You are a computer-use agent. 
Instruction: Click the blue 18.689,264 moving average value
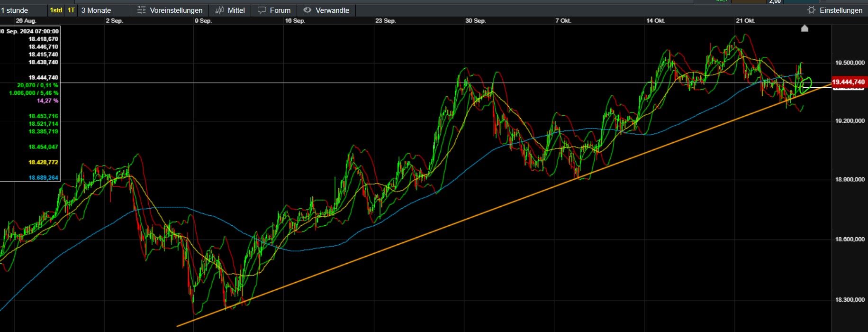tap(43, 178)
